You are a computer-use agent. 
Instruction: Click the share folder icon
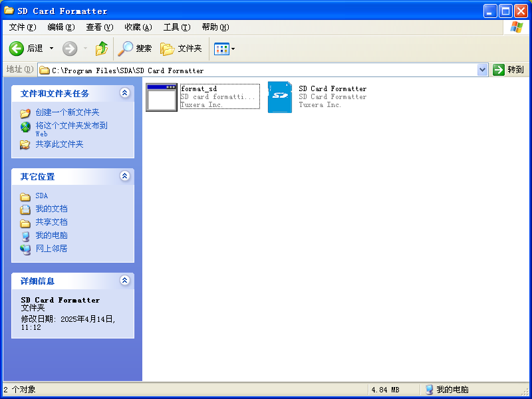25,145
